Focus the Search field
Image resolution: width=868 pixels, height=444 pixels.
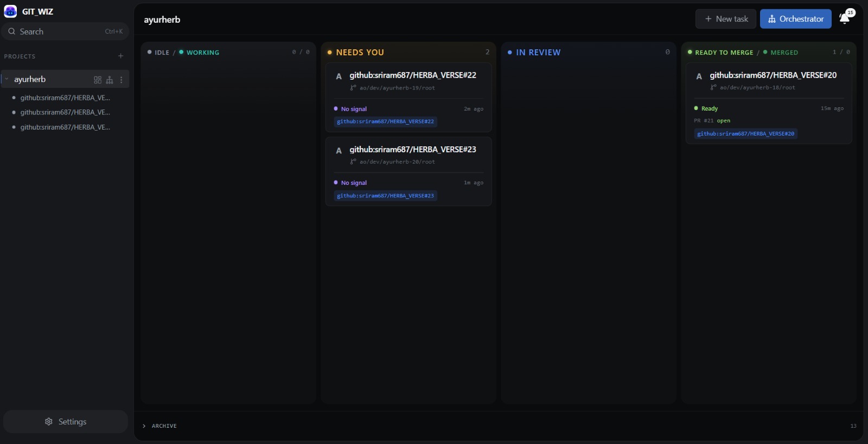point(66,31)
